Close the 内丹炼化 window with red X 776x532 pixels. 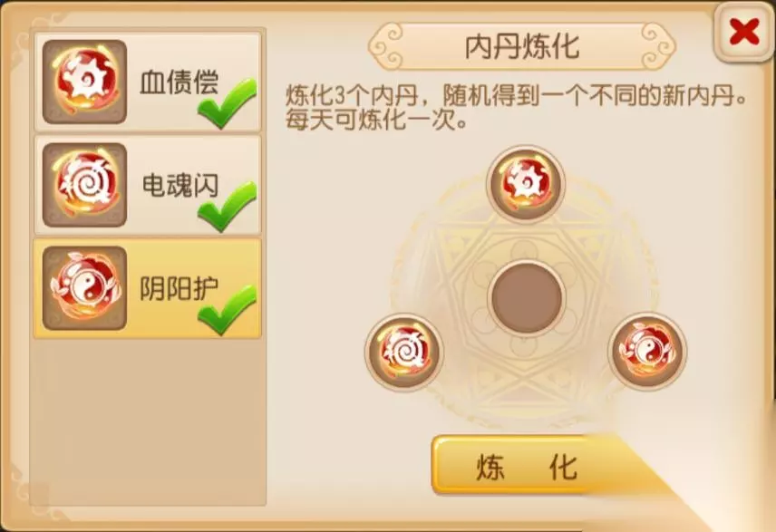[744, 33]
